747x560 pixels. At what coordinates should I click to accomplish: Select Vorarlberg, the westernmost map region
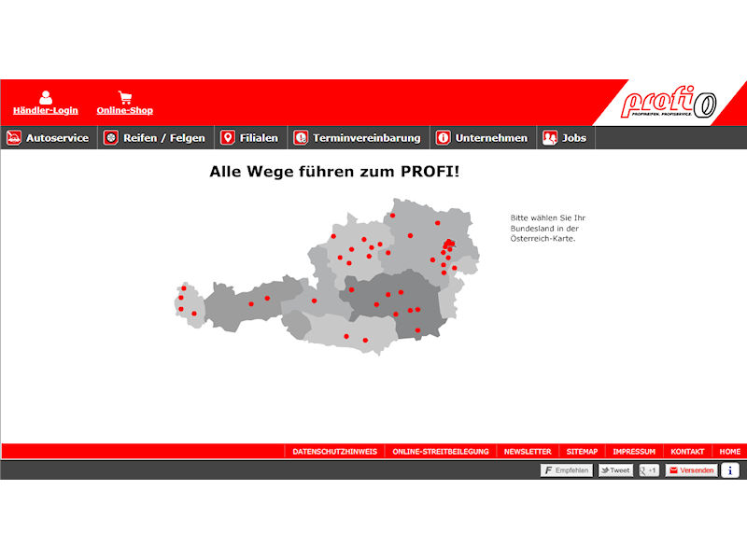[189, 305]
